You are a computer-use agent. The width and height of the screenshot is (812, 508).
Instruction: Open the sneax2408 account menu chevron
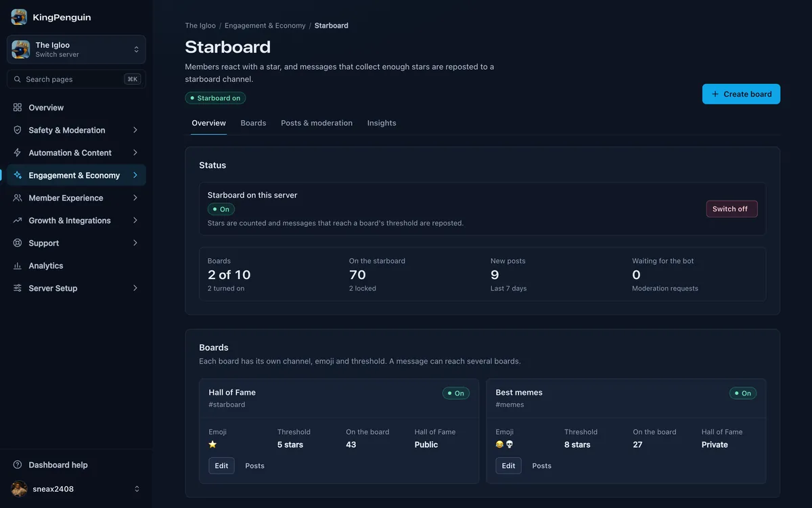137,488
